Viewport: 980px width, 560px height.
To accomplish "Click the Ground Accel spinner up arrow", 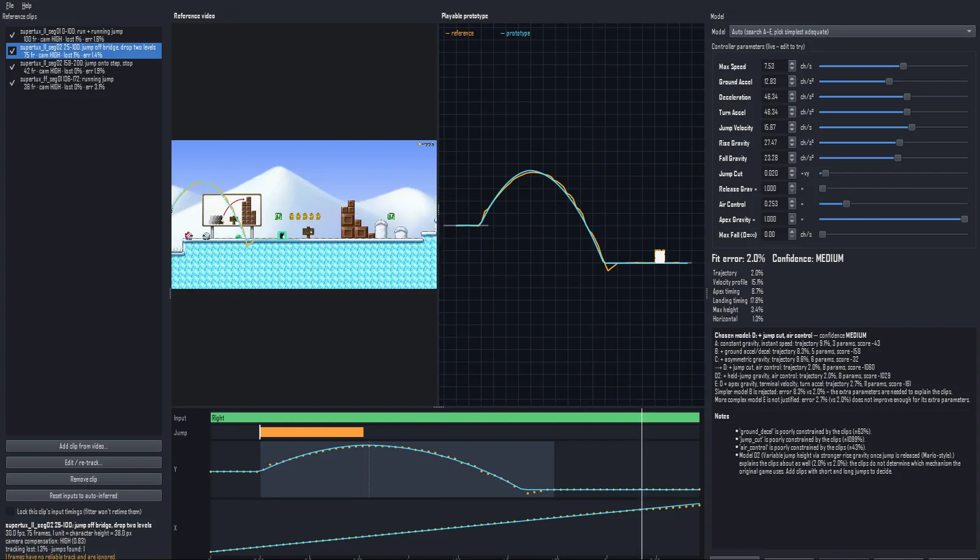I will coord(792,78).
